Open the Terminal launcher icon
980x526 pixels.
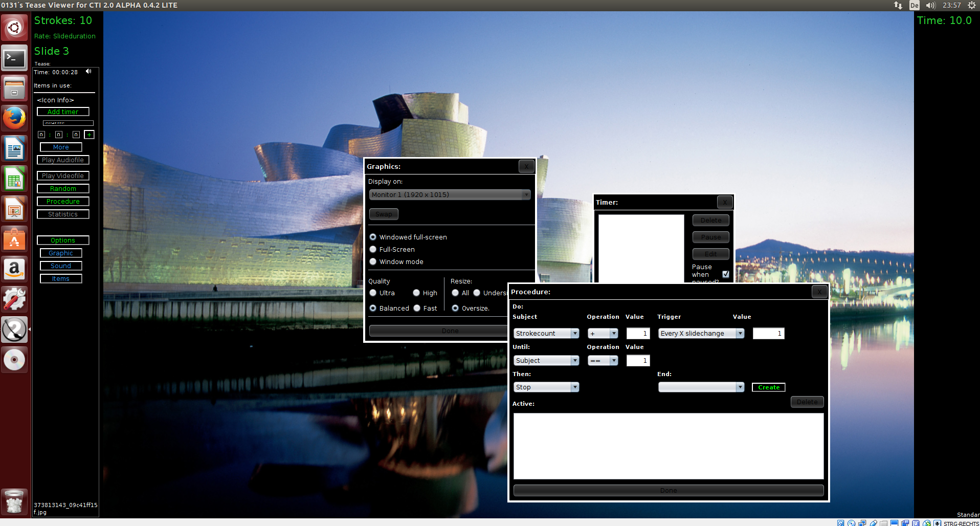click(x=14, y=58)
